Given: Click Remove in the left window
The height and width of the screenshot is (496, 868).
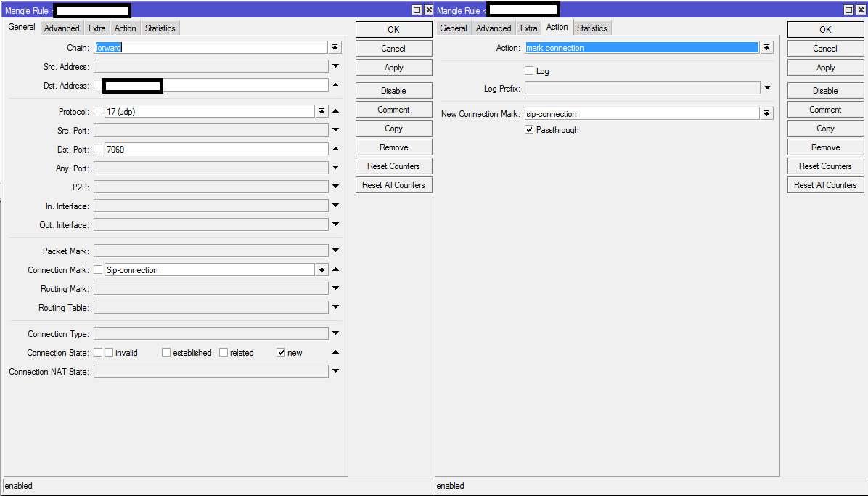Looking at the screenshot, I should [393, 147].
